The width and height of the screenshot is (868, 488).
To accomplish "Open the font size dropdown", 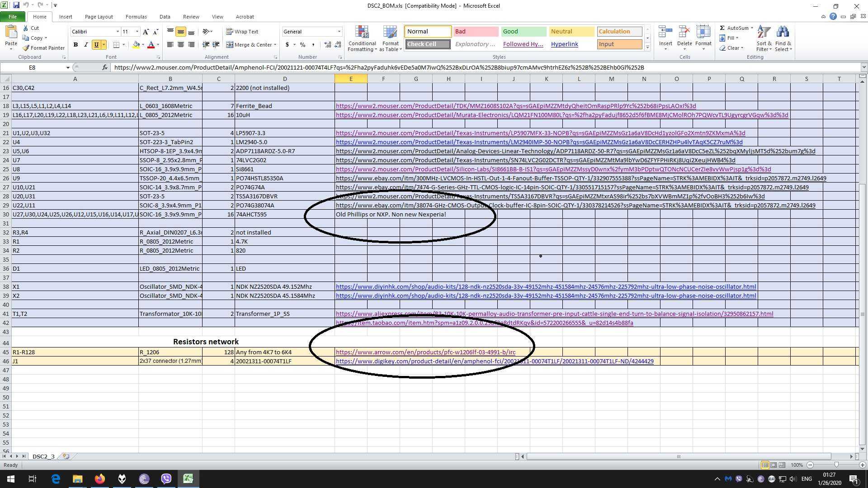I will 137,32.
